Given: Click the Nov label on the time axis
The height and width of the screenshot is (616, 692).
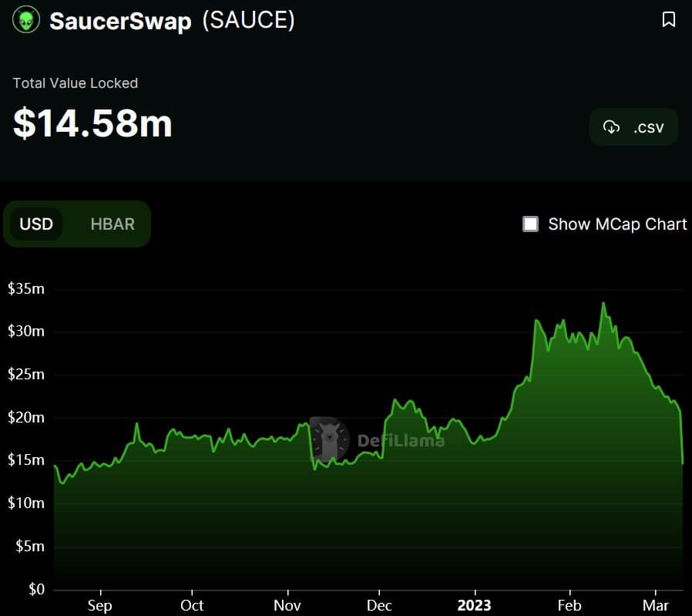Looking at the screenshot, I should tap(287, 605).
